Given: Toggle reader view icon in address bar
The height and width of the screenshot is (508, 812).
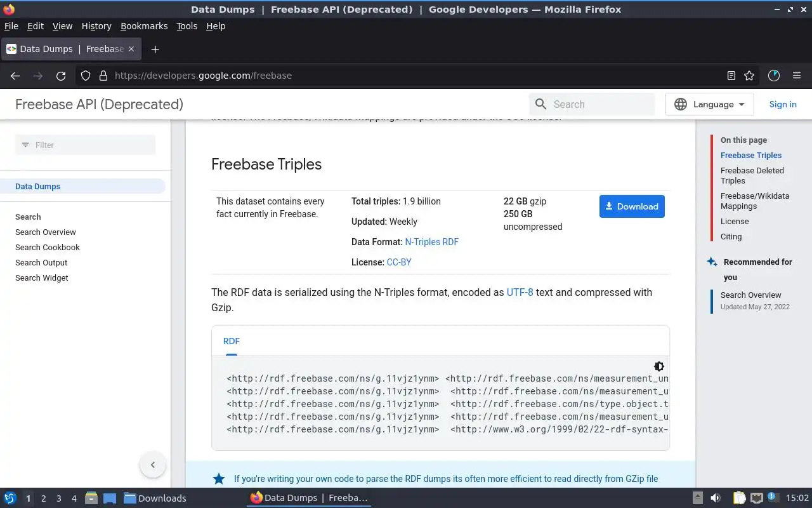Looking at the screenshot, I should click(x=731, y=76).
